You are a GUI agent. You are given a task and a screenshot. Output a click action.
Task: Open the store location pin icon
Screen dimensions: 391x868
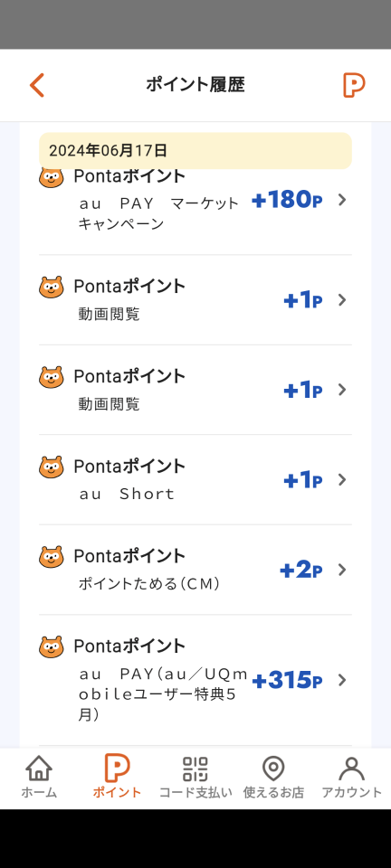tap(273, 769)
